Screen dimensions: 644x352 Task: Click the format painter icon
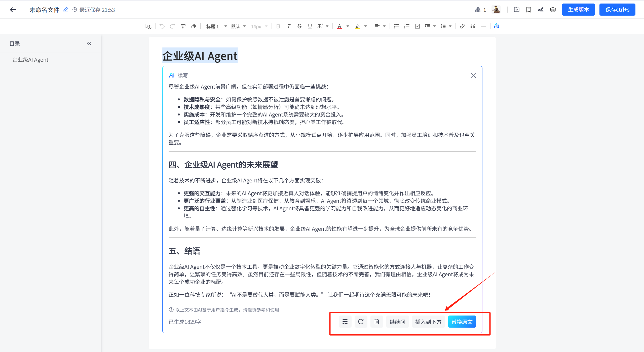[x=183, y=26]
